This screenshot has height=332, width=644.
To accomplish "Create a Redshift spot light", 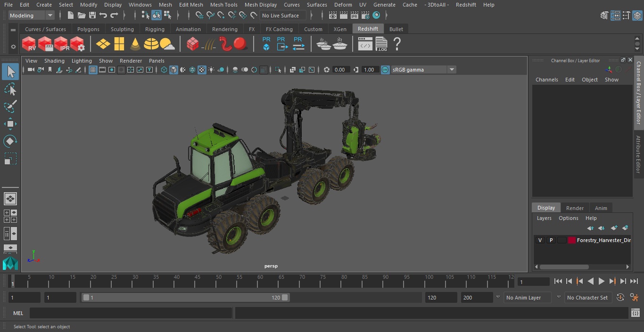I will point(135,44).
